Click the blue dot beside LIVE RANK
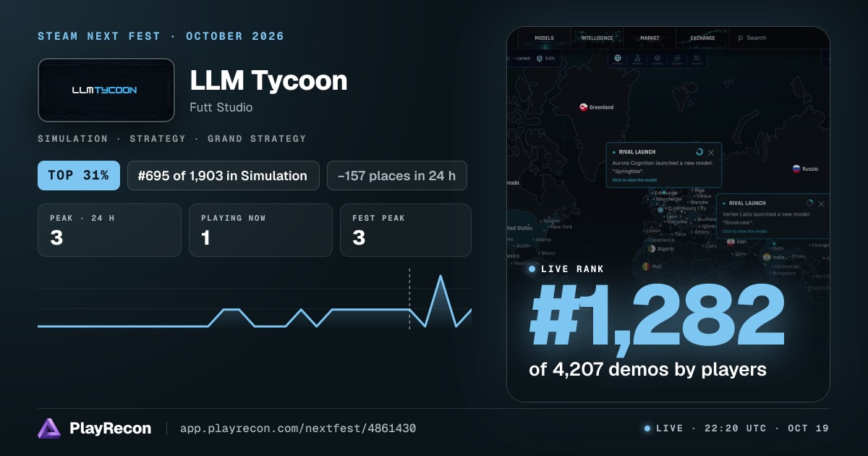 pos(532,269)
